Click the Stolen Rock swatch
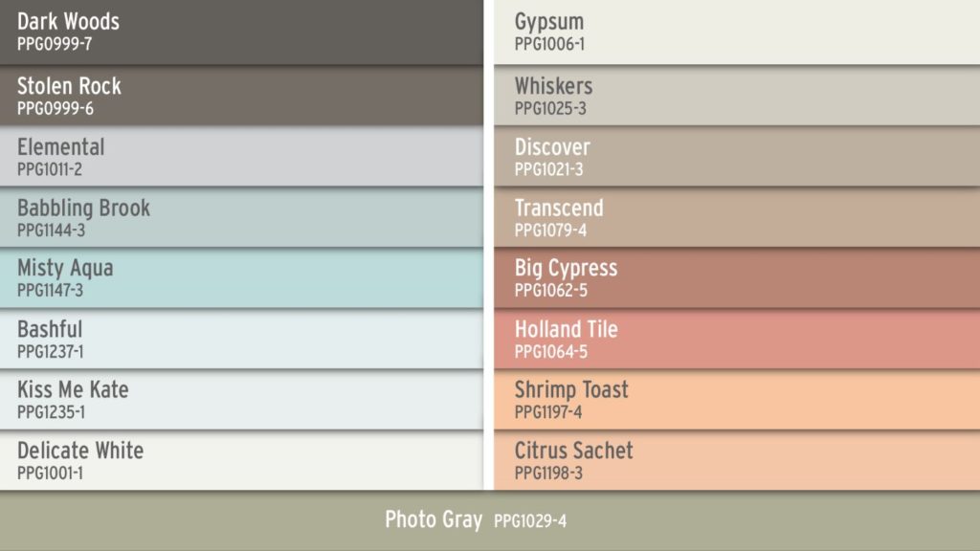980x551 pixels. pyautogui.click(x=241, y=95)
